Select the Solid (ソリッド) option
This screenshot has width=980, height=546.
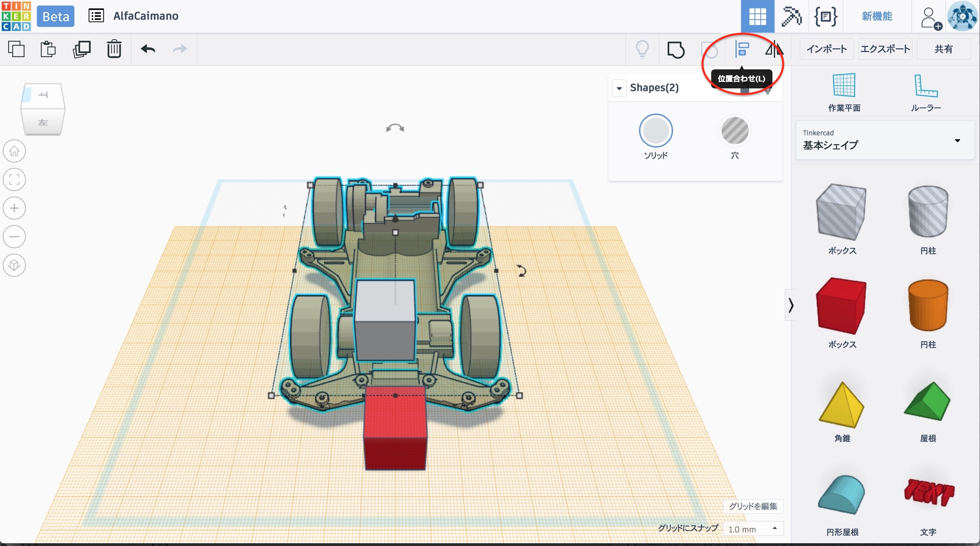pos(655,131)
